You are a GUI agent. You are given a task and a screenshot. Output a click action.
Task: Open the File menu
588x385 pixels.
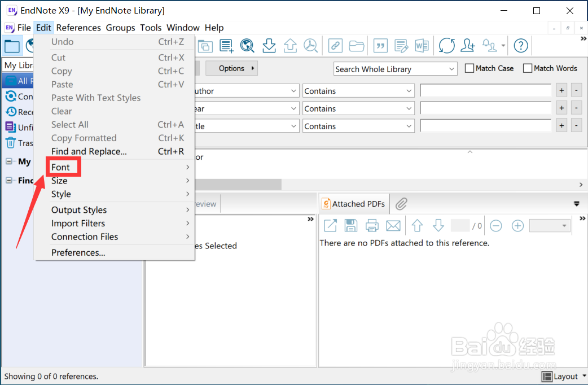[x=24, y=28]
